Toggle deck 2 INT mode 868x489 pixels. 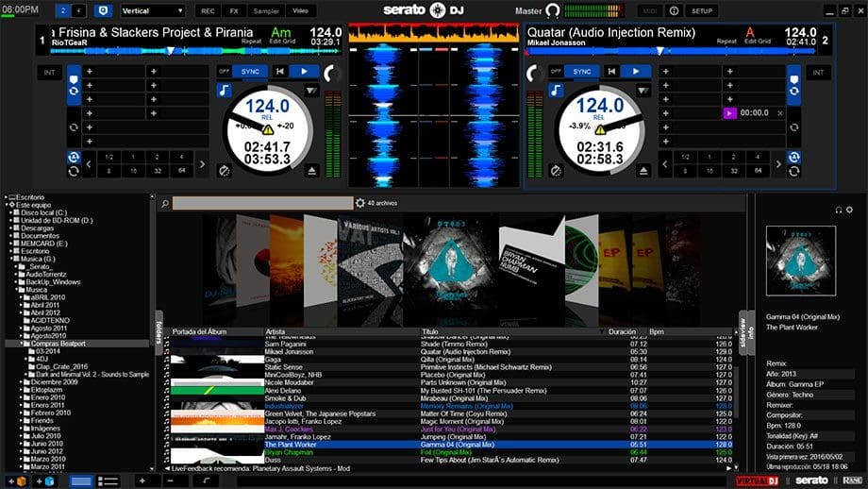(818, 73)
